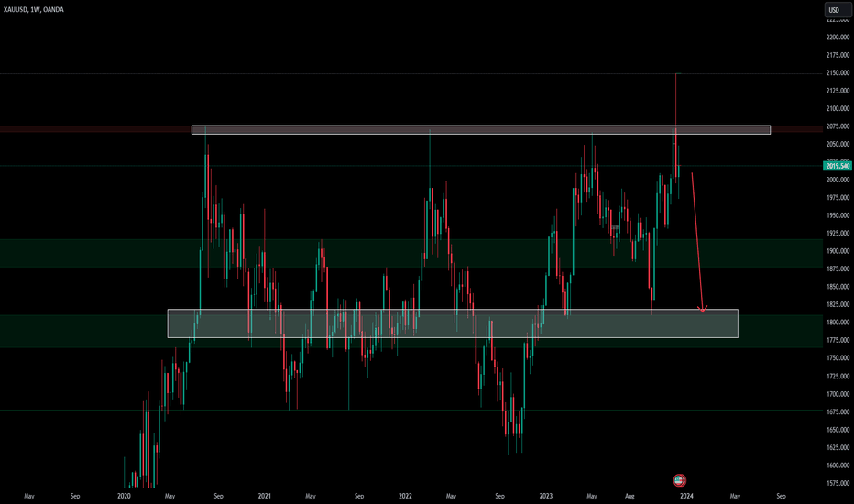Click the 1950.000 price axis label
Image resolution: width=854 pixels, height=504 pixels.
pos(838,215)
